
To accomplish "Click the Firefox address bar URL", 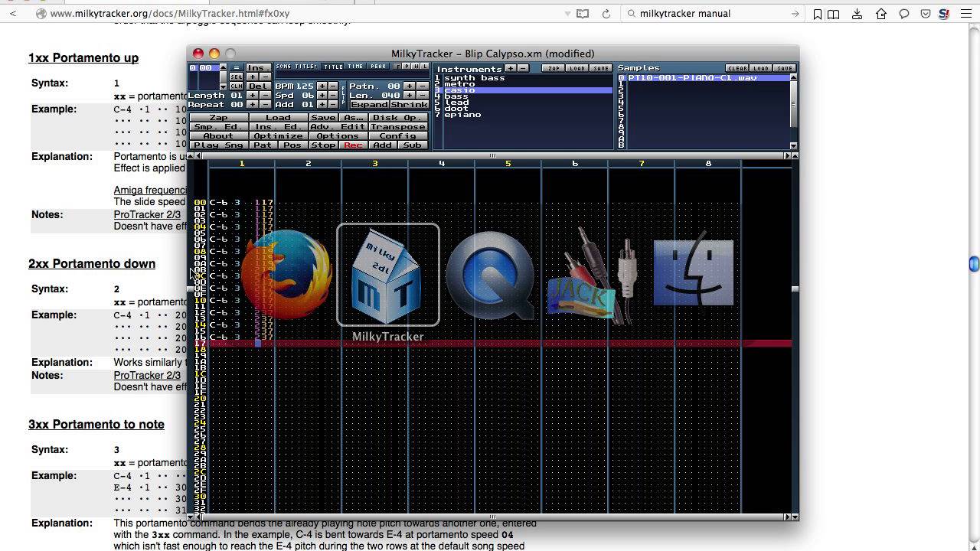I will (x=170, y=14).
